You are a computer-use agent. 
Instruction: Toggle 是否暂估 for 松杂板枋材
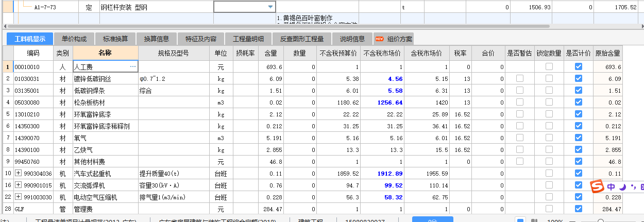(519, 103)
